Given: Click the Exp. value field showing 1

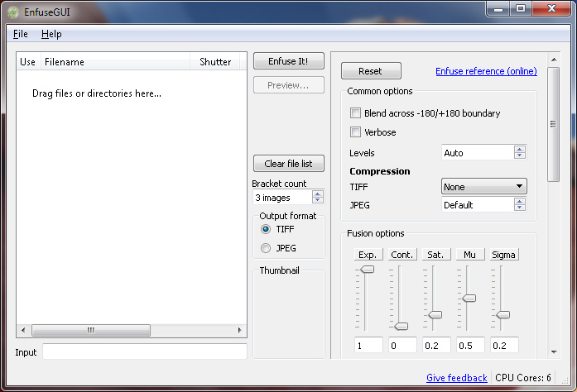Looking at the screenshot, I should [x=368, y=345].
